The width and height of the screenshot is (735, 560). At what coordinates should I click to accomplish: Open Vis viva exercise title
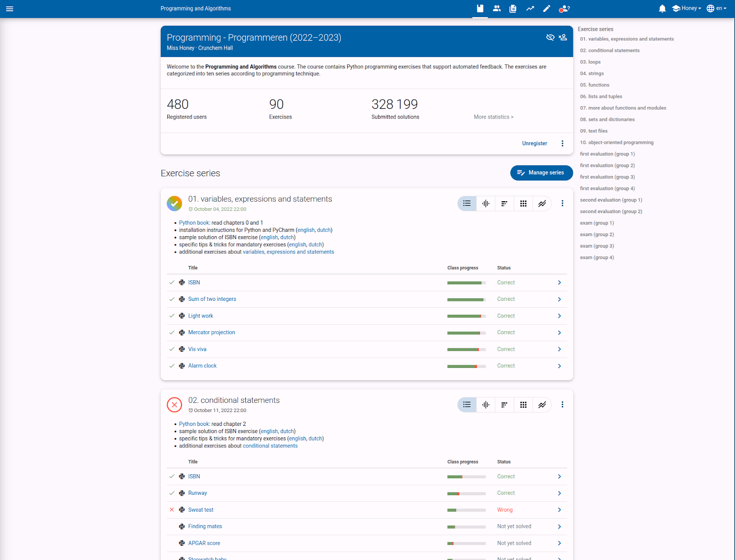197,349
